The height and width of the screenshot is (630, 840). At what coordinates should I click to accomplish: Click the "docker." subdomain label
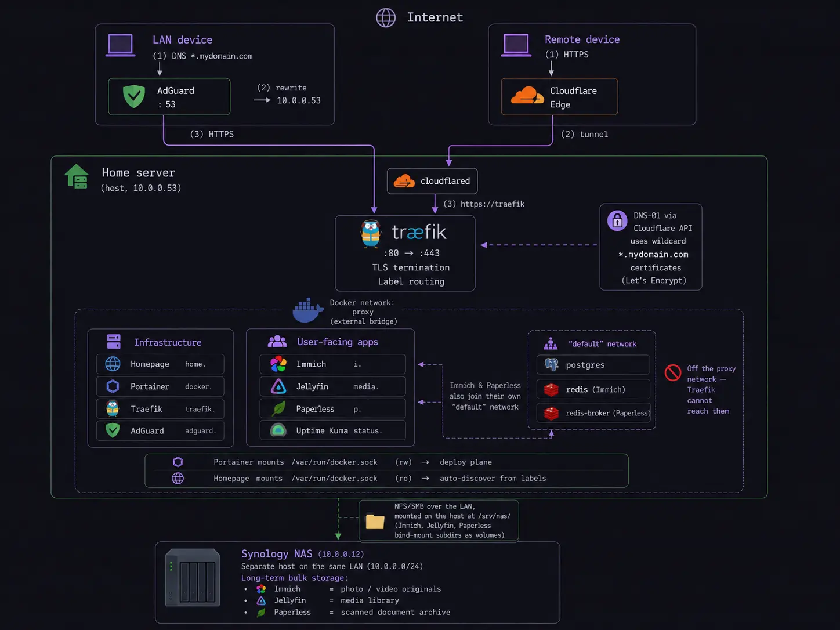point(198,386)
